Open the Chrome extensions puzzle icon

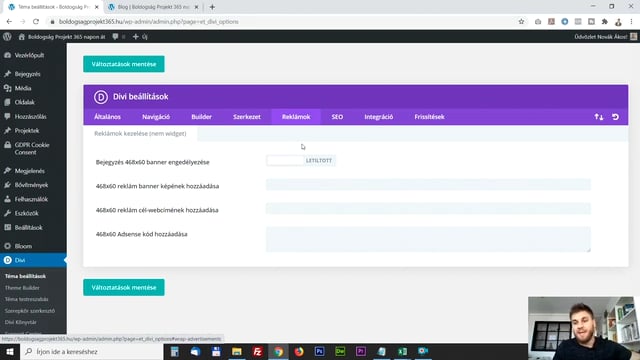pyautogui.click(x=604, y=22)
